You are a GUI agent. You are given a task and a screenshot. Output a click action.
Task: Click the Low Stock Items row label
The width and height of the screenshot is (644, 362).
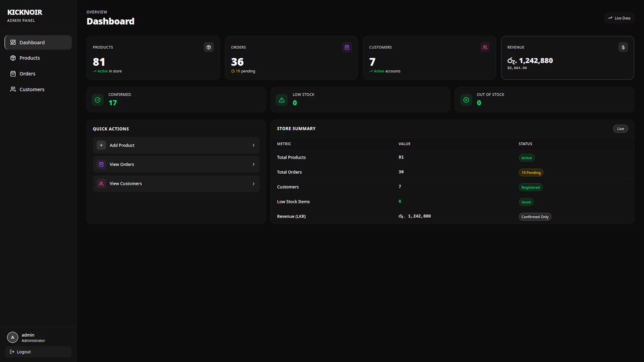coord(293,202)
